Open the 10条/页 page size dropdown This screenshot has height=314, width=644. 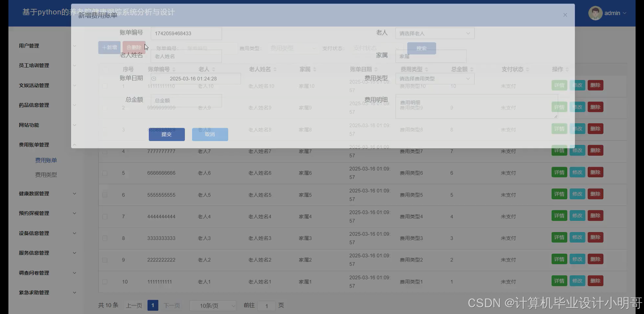[x=213, y=306]
